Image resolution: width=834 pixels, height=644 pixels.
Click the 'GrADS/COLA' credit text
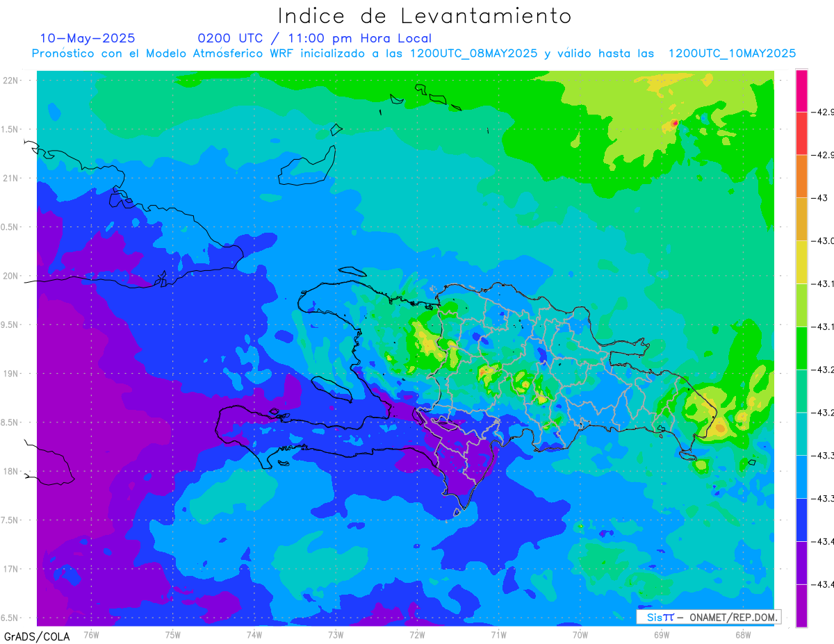(x=37, y=636)
